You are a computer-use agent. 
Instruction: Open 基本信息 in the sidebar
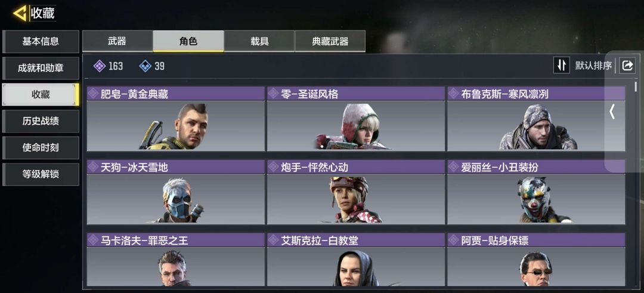pos(41,41)
